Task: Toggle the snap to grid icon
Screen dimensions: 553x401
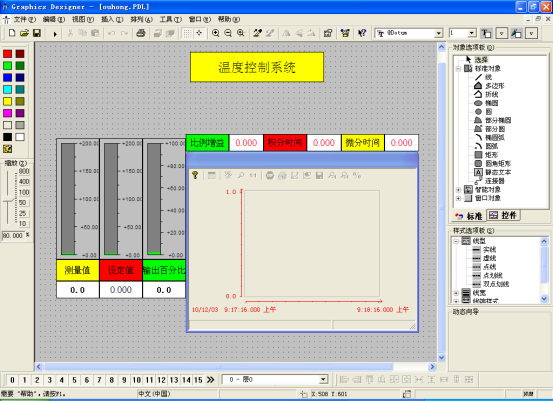Action: point(199,33)
